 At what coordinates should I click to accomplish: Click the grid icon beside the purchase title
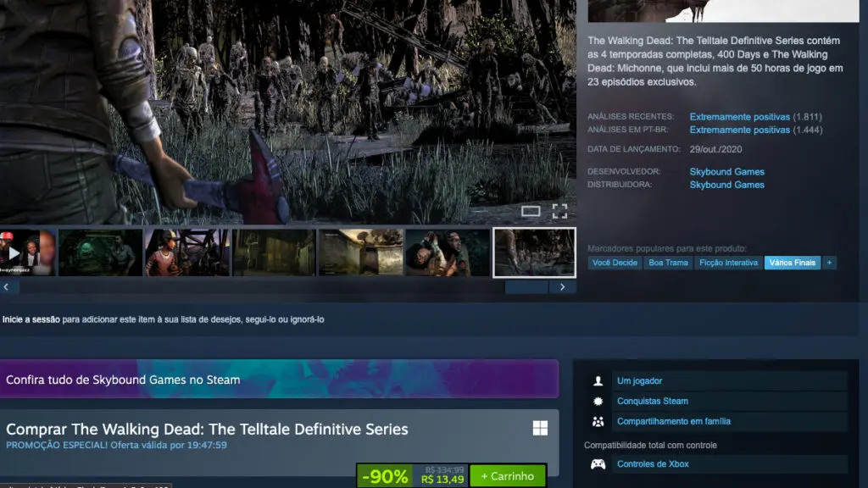[x=540, y=430]
